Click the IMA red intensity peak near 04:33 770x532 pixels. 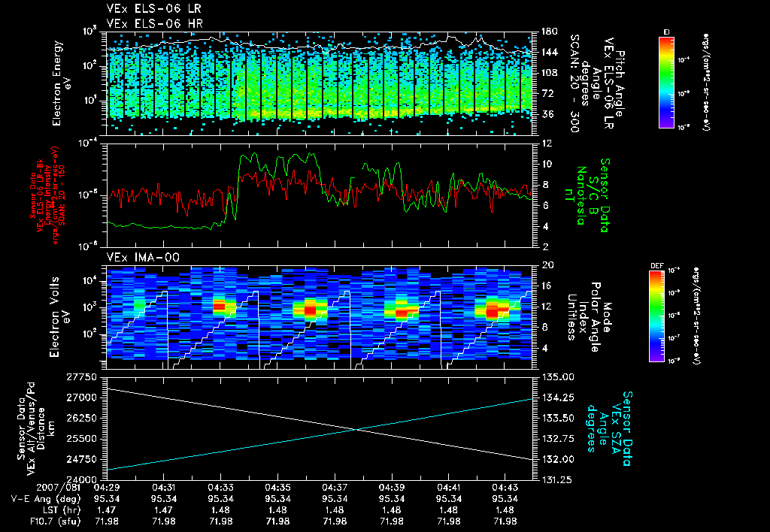point(219,307)
